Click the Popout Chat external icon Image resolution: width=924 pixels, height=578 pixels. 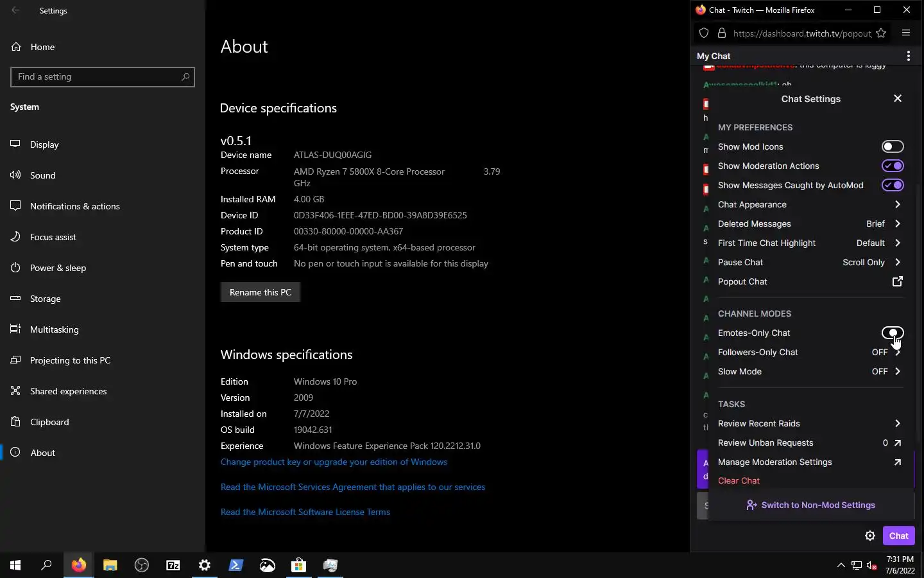pyautogui.click(x=898, y=281)
